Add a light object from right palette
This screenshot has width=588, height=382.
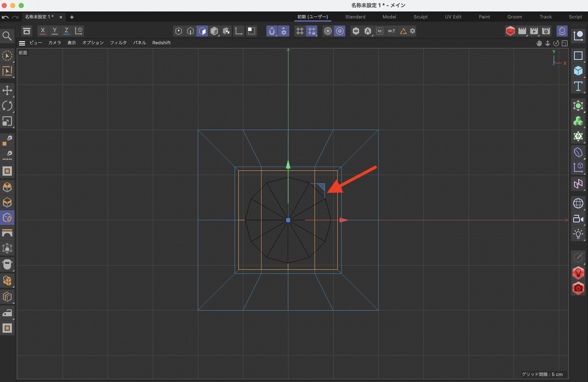point(578,234)
